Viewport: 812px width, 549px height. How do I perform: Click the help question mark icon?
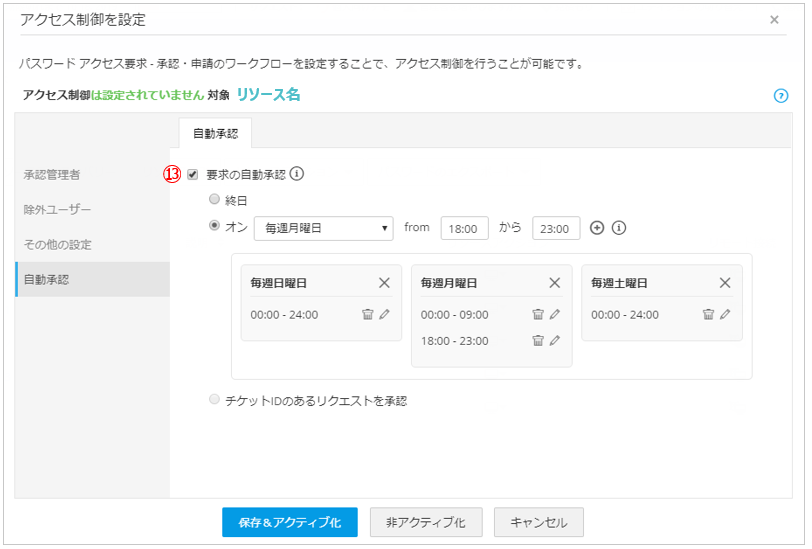[781, 96]
